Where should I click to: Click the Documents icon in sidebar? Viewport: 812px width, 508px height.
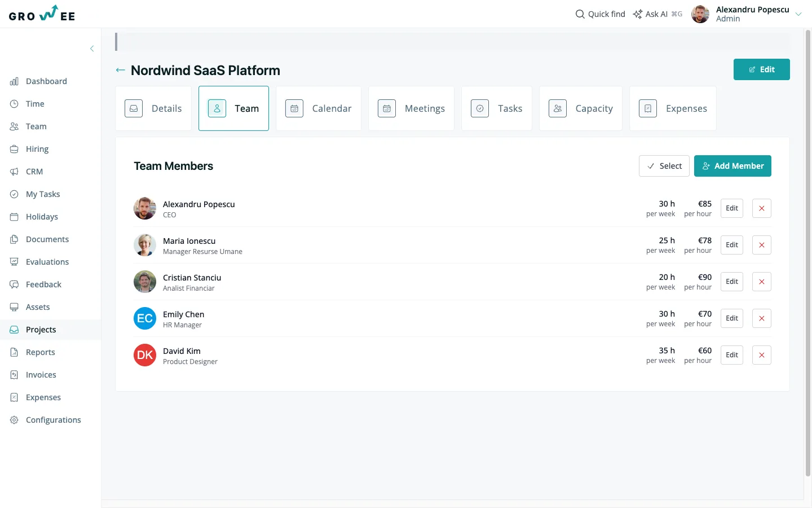click(14, 239)
